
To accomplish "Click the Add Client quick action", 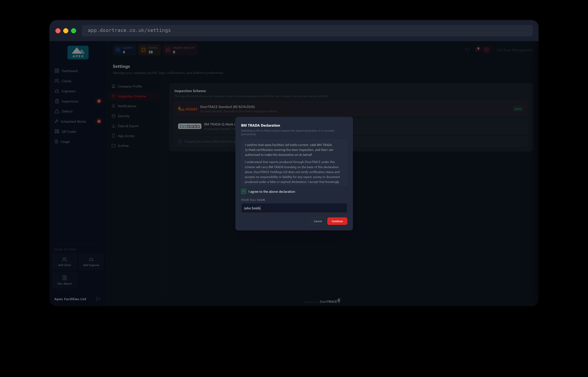I will (x=65, y=262).
